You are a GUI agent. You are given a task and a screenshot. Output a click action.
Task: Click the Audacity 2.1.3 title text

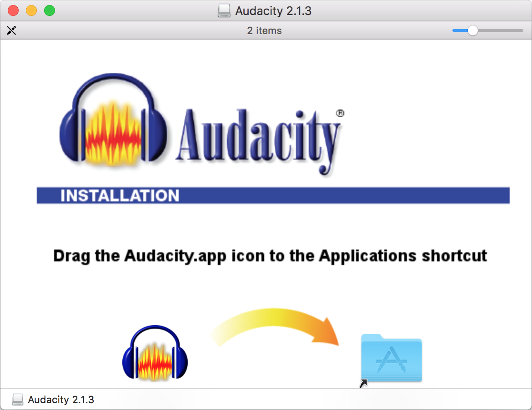coord(273,11)
